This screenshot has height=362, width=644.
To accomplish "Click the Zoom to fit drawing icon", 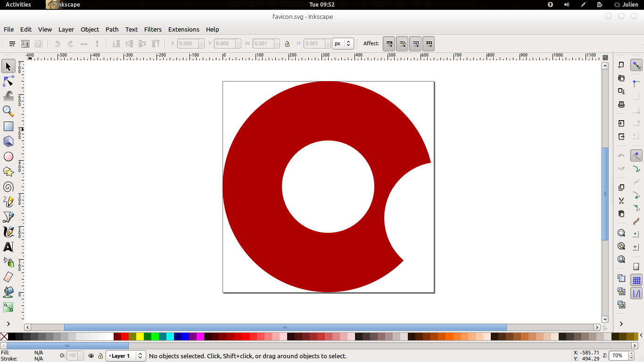I will (621, 246).
